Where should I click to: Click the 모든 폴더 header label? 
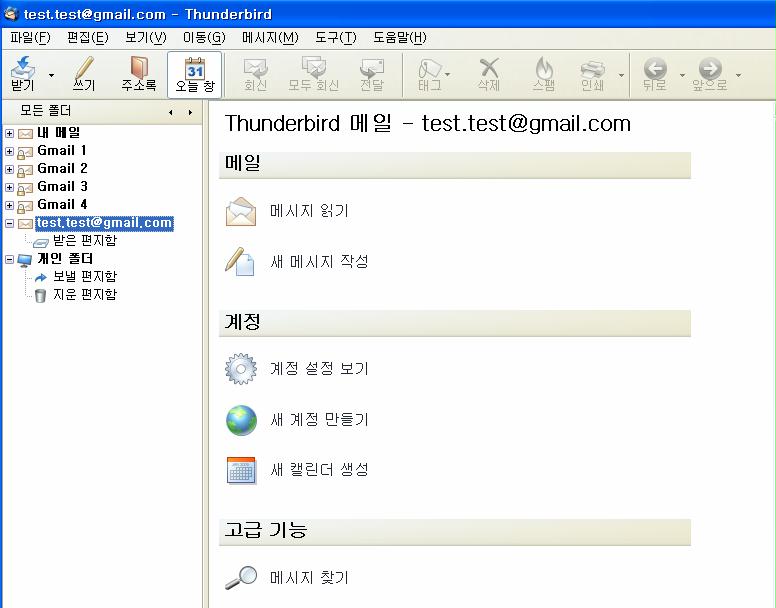click(46, 111)
